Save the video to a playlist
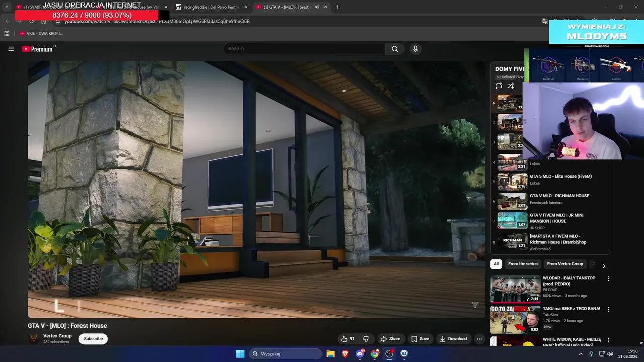644x362 pixels. [x=420, y=339]
